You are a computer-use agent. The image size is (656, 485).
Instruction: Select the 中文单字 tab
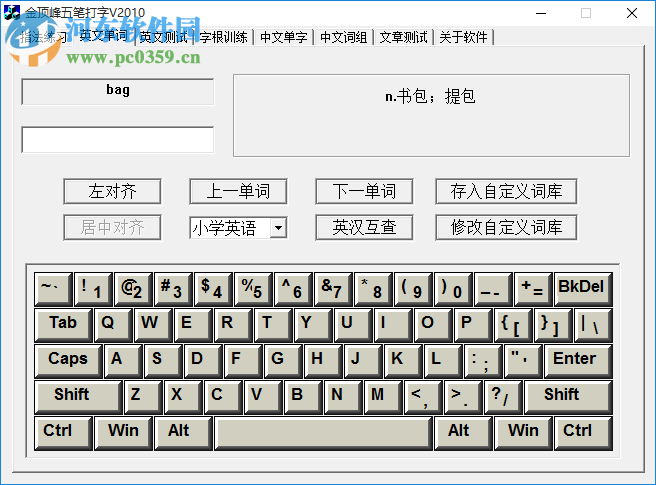coord(284,37)
